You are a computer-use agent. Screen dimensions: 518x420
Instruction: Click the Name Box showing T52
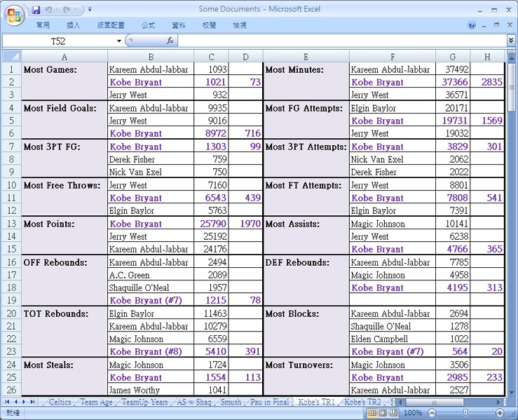tap(58, 41)
